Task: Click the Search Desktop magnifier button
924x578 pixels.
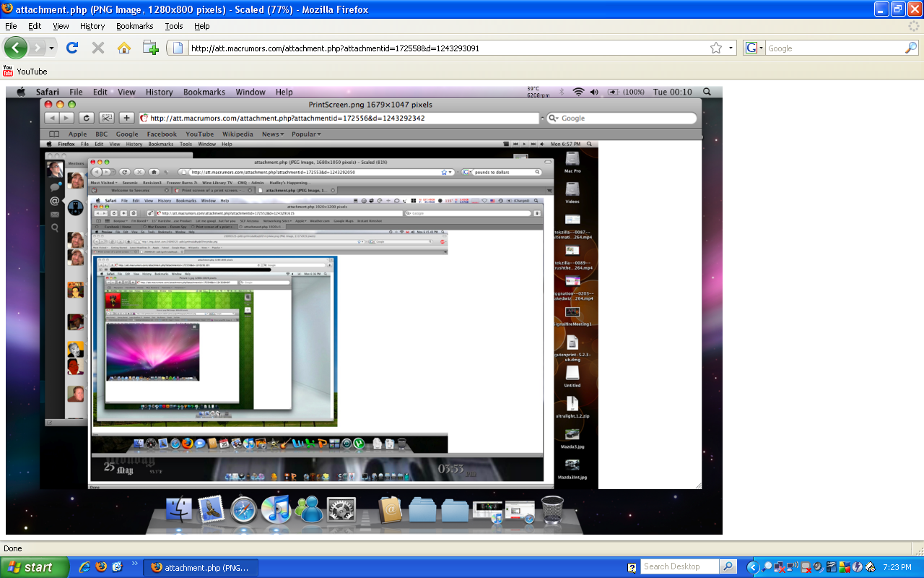Action: point(728,567)
